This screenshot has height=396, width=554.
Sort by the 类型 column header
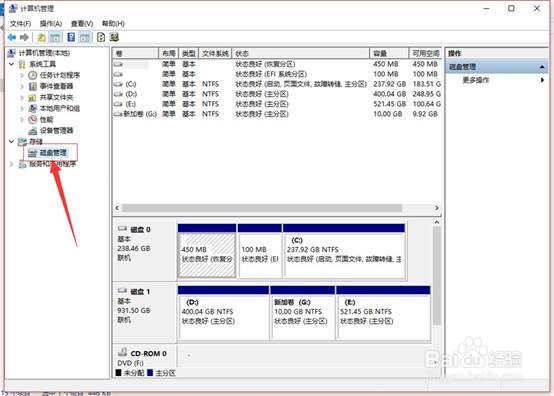[x=189, y=53]
